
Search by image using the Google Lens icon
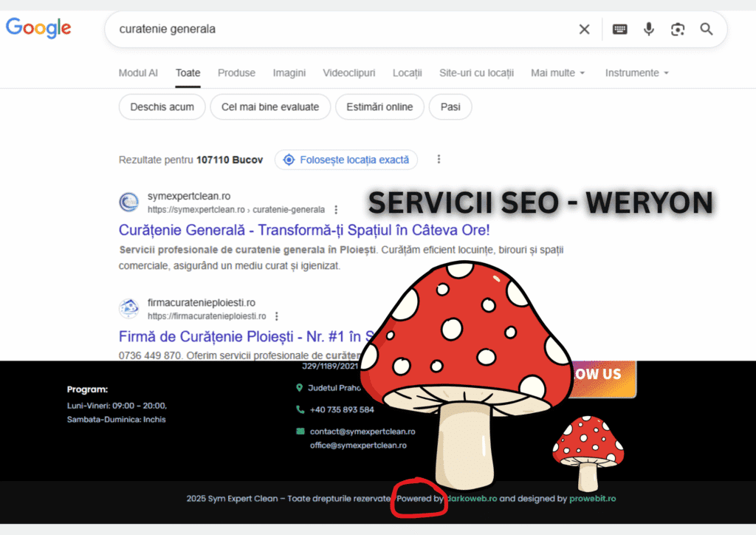click(x=677, y=29)
